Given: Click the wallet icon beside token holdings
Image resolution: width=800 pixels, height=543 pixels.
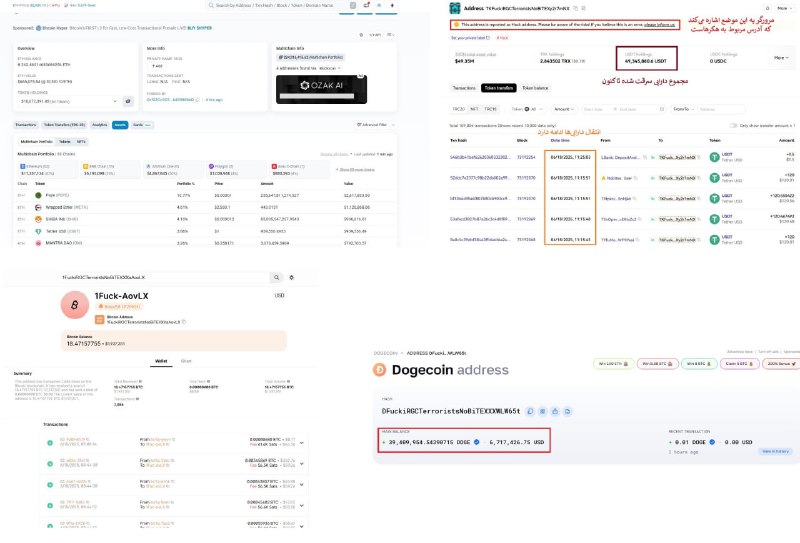Looking at the screenshot, I should (128, 102).
